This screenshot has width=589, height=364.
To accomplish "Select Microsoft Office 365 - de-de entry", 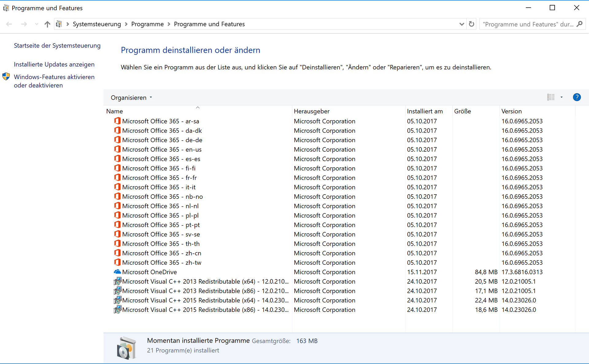I will 162,140.
